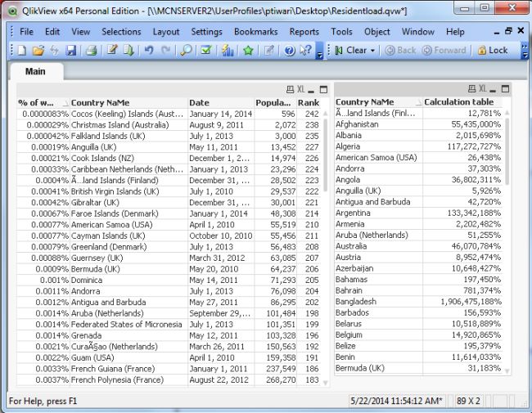
Task: Click the New document toolbar icon
Action: click(x=22, y=51)
